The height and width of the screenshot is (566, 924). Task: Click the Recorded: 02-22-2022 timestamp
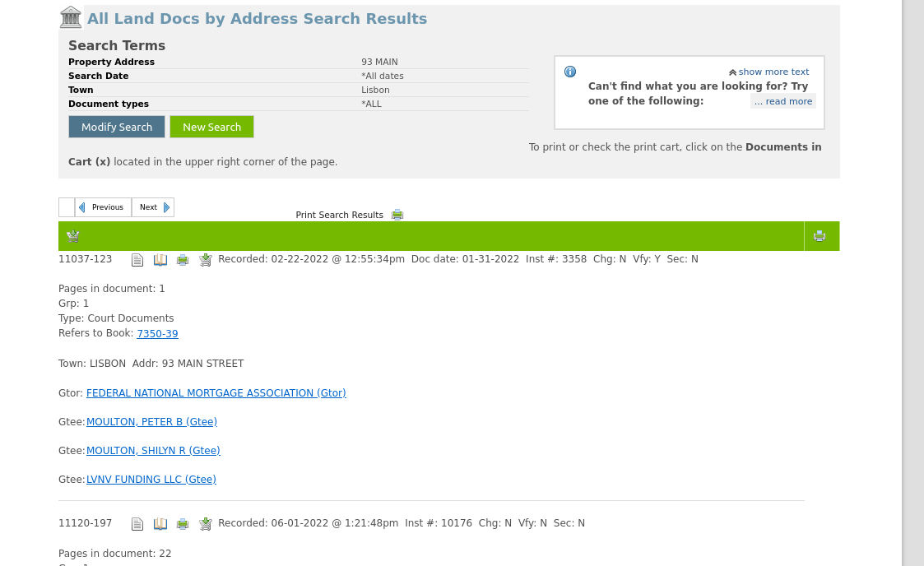pos(311,259)
